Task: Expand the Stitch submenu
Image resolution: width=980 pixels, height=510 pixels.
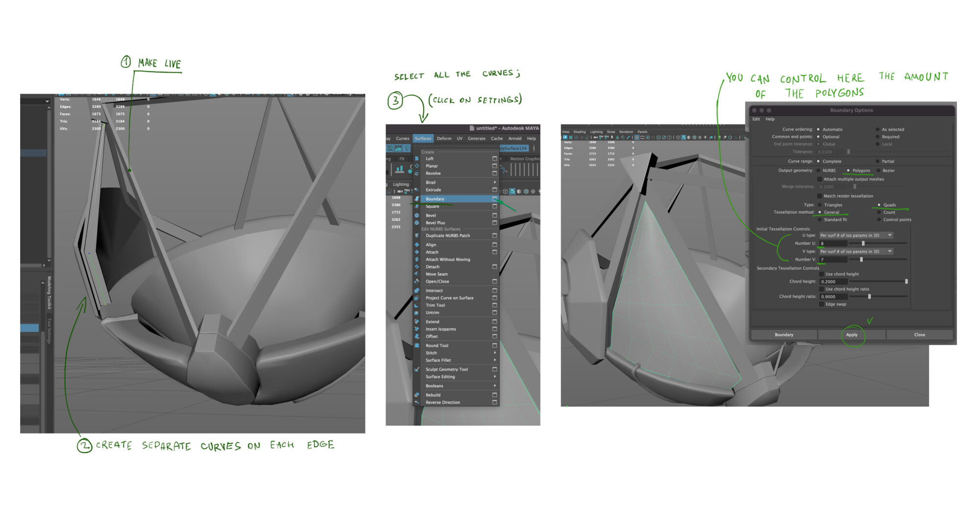Action: click(495, 353)
